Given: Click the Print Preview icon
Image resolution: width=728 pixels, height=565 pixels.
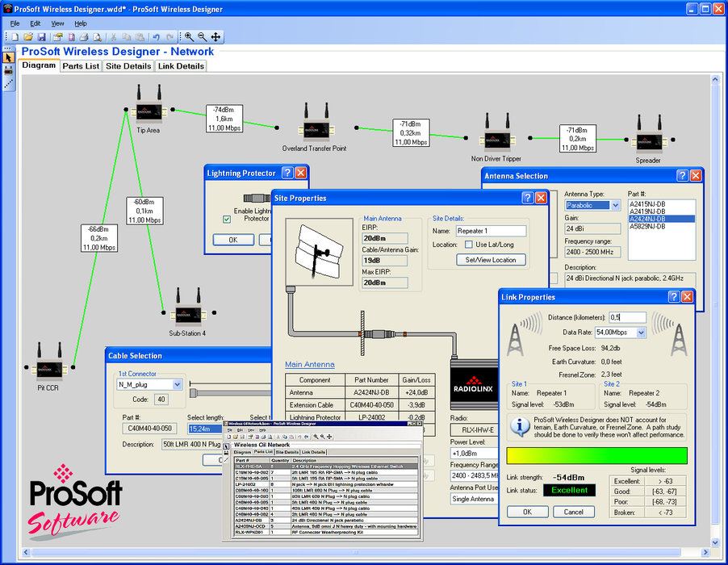Looking at the screenshot, I should click(x=98, y=37).
